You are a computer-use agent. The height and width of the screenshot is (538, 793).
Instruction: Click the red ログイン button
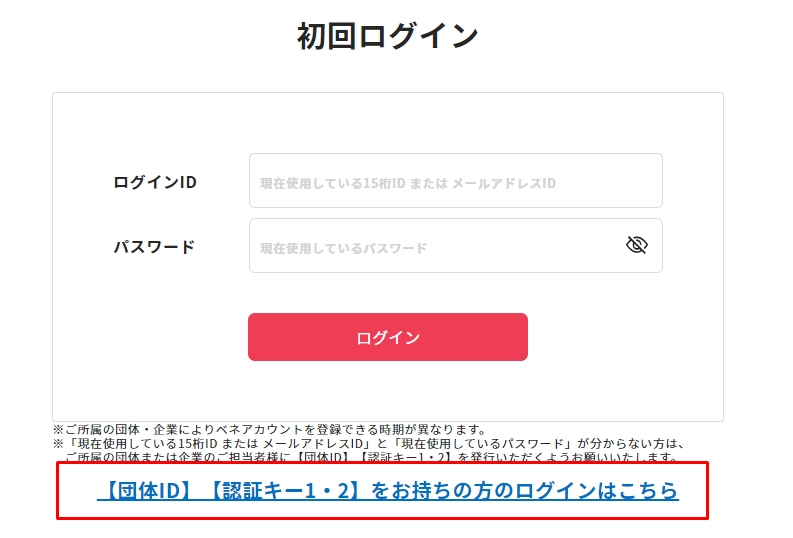click(388, 337)
